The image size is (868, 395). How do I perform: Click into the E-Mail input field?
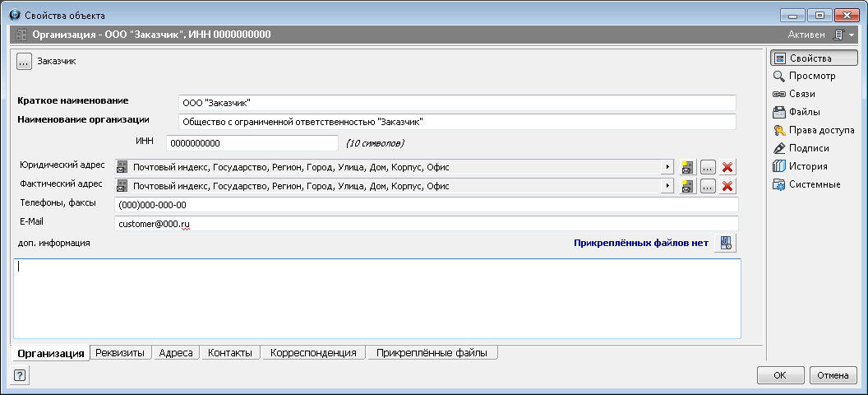(x=426, y=224)
